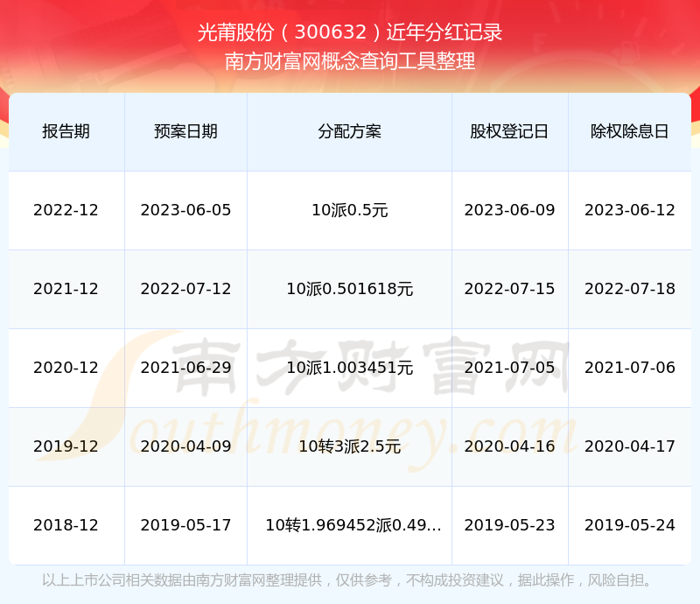Click the 除权除息日 column header
Screen dimensions: 700x604
629,131
